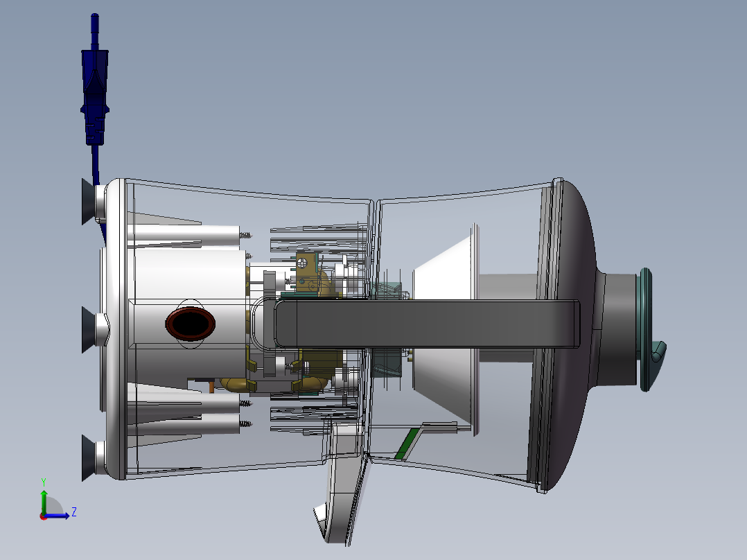Select the blue power plug on the model

(95, 80)
